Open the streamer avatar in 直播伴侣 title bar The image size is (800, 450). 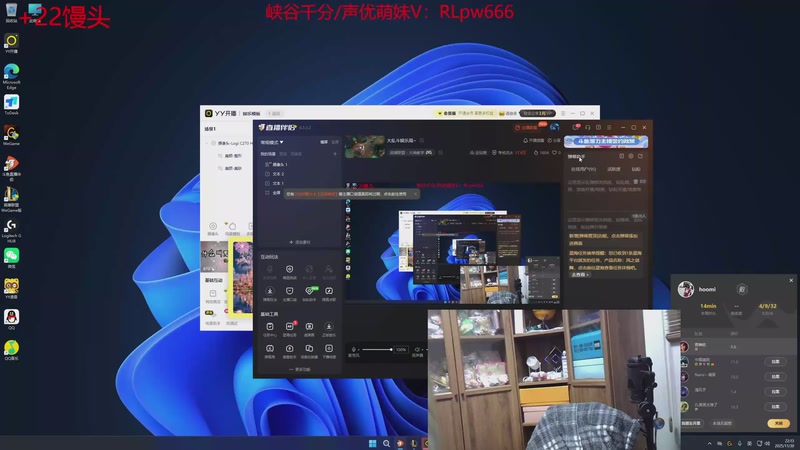point(555,127)
